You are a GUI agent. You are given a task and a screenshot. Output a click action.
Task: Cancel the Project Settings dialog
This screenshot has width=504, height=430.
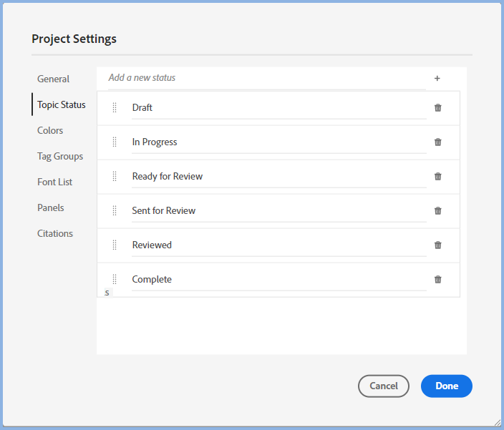pyautogui.click(x=383, y=386)
